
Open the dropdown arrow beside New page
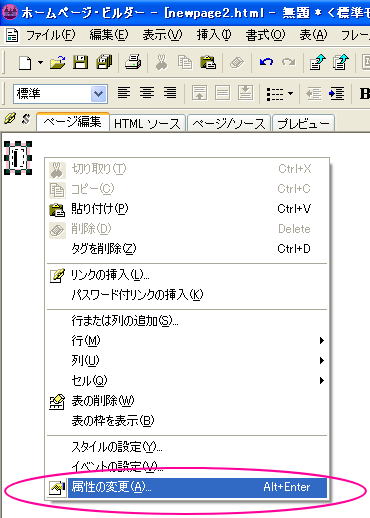pos(40,62)
